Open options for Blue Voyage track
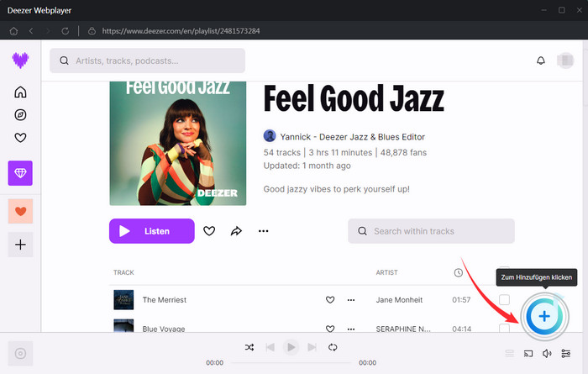The width and height of the screenshot is (588, 374). point(351,329)
